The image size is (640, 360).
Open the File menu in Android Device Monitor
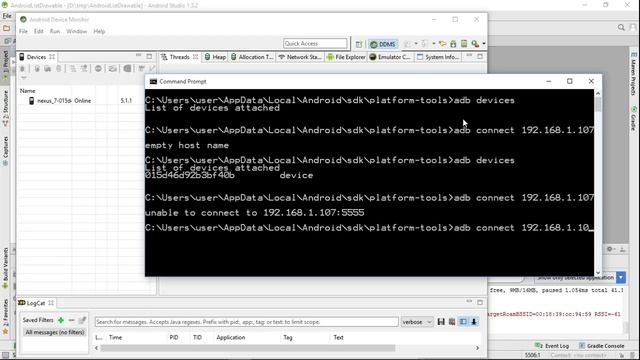(x=23, y=31)
